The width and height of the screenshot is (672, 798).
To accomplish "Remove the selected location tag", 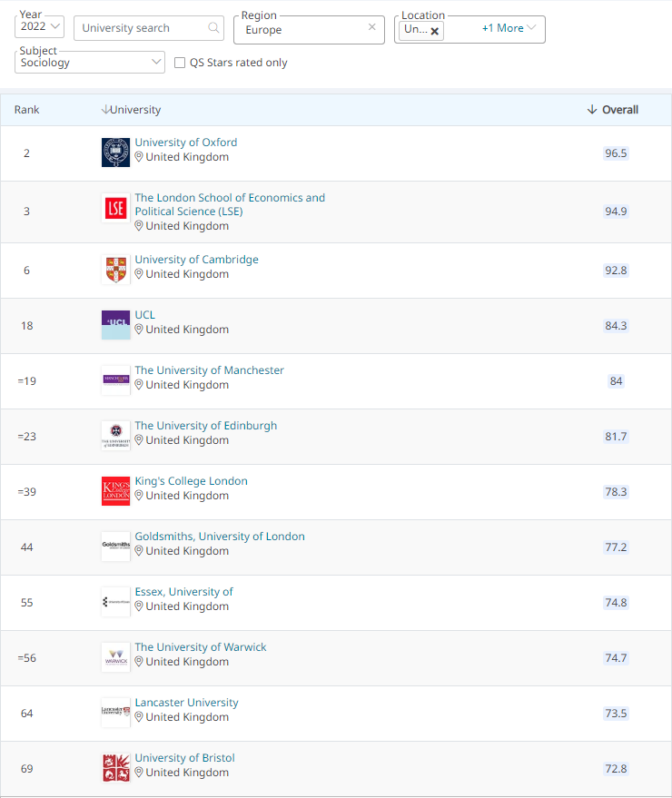I will (435, 30).
